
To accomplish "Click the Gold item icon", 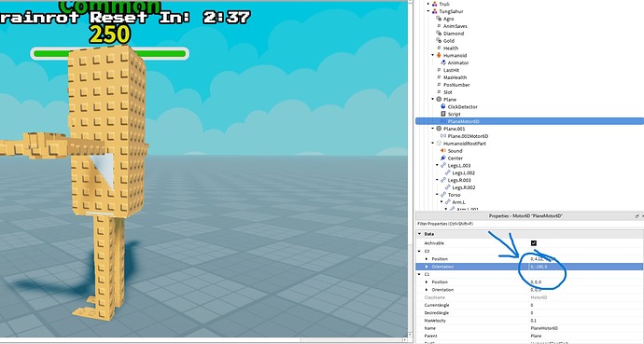I will [x=439, y=41].
